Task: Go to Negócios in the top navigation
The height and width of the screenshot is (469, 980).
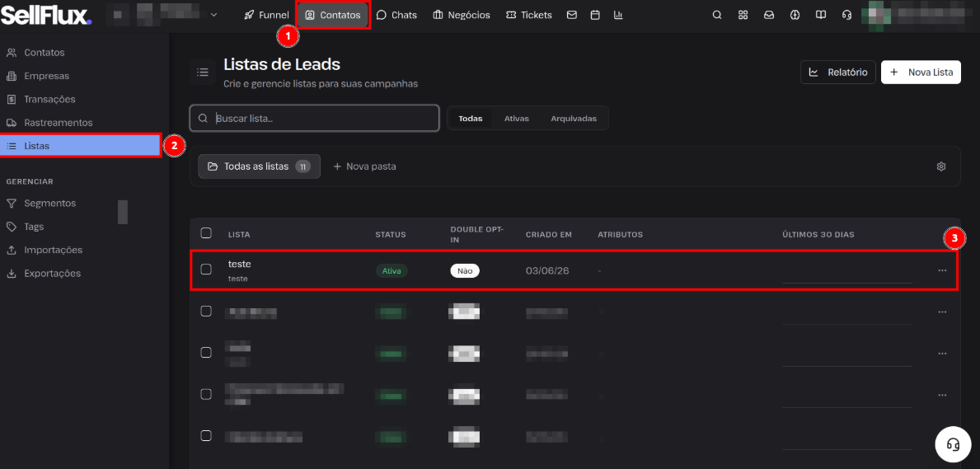Action: tap(462, 15)
